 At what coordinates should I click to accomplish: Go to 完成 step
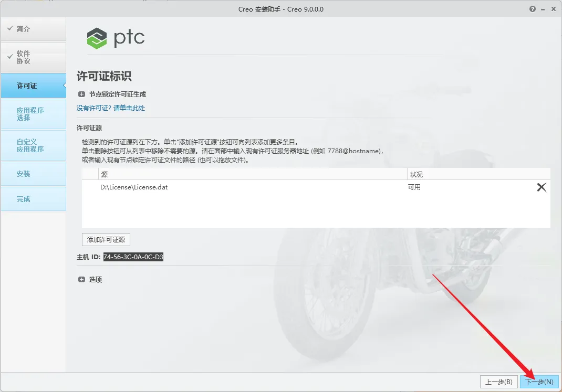pos(33,199)
